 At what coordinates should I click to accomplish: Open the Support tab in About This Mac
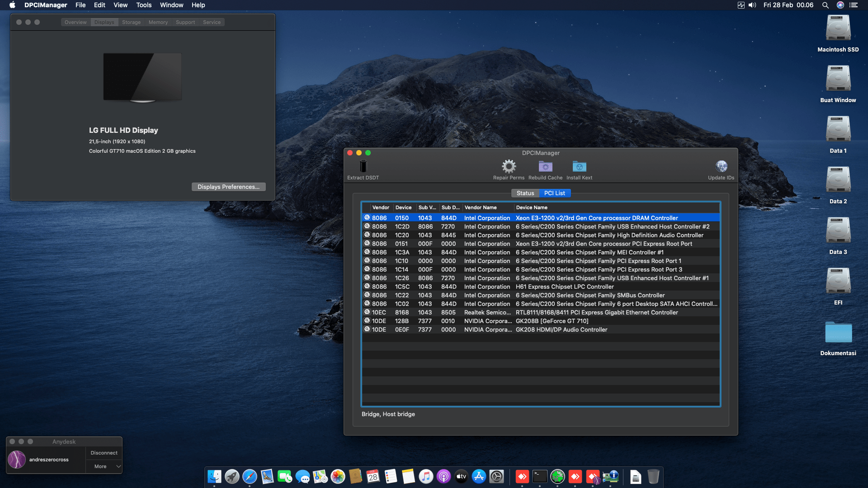(x=185, y=22)
